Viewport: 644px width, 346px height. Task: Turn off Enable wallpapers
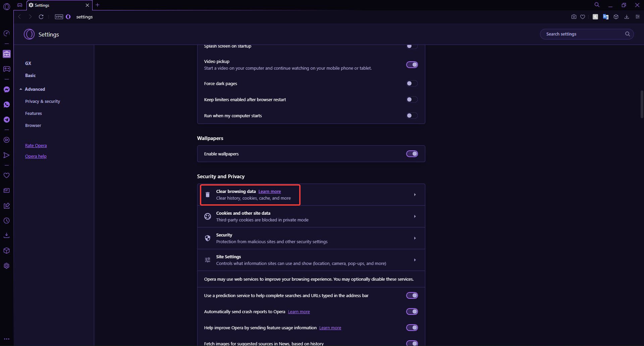412,153
